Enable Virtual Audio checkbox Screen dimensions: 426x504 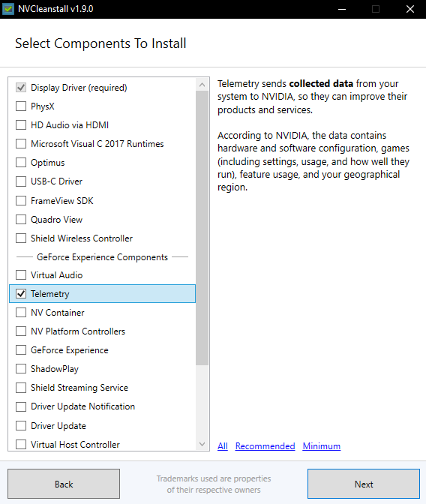pos(21,274)
